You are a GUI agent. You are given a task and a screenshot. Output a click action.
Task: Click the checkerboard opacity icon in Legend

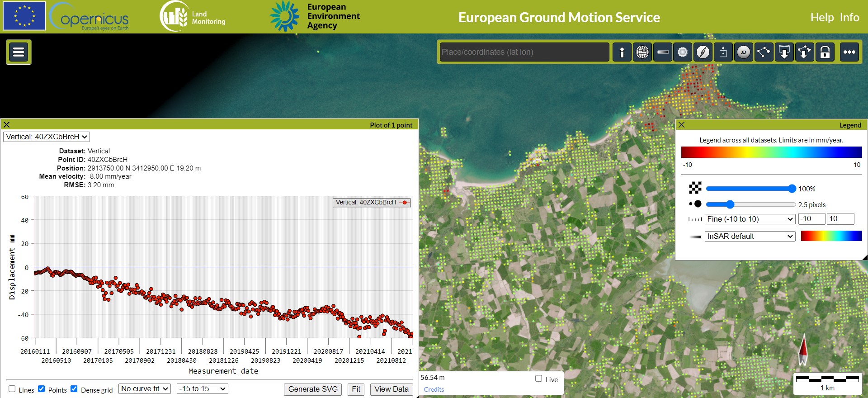(x=695, y=188)
